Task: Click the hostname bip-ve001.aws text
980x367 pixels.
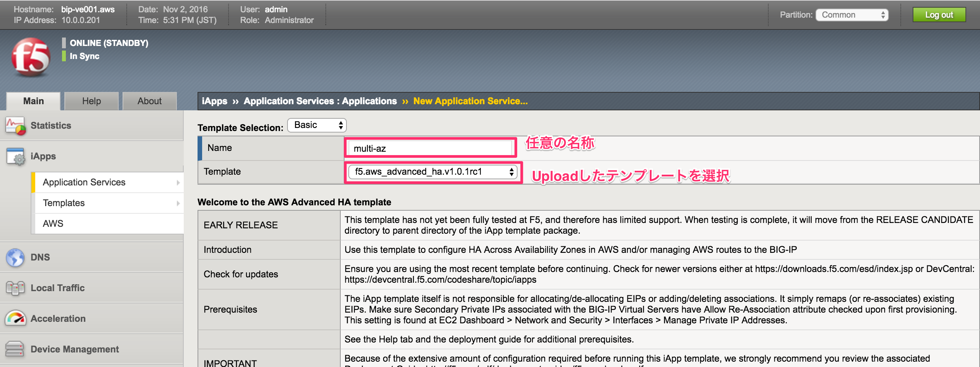Action: pyautogui.click(x=88, y=9)
